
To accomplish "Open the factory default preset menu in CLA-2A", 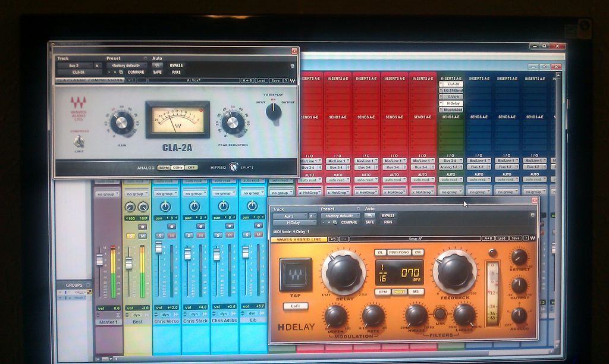I will click(x=127, y=65).
